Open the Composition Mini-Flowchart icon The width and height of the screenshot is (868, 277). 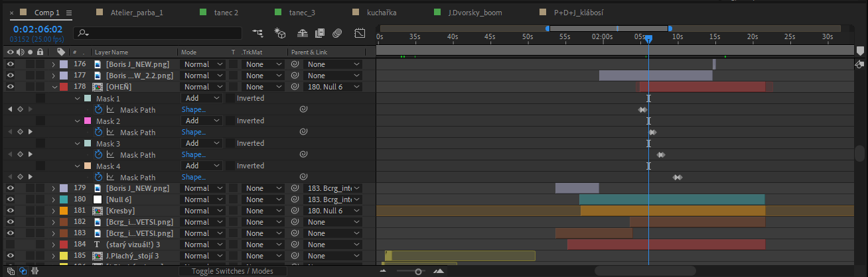(257, 32)
